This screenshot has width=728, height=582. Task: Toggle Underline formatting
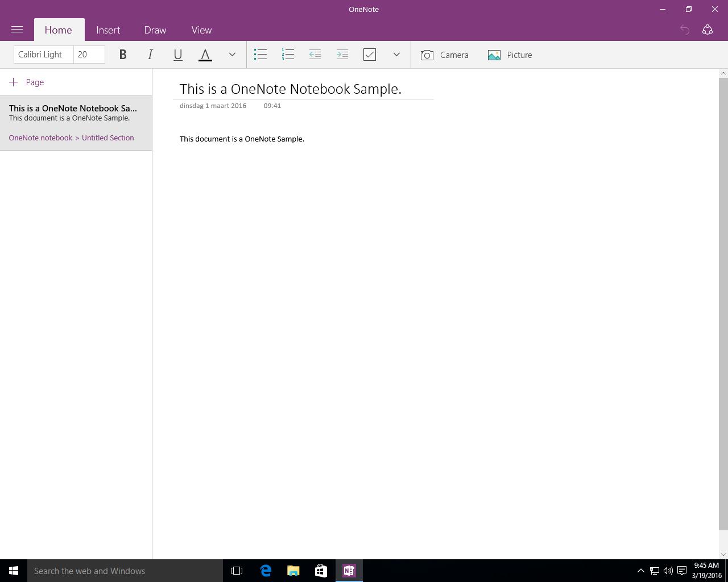point(177,55)
